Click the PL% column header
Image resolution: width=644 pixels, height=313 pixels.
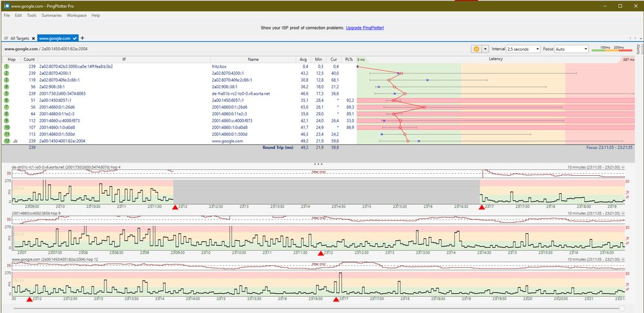coord(349,59)
